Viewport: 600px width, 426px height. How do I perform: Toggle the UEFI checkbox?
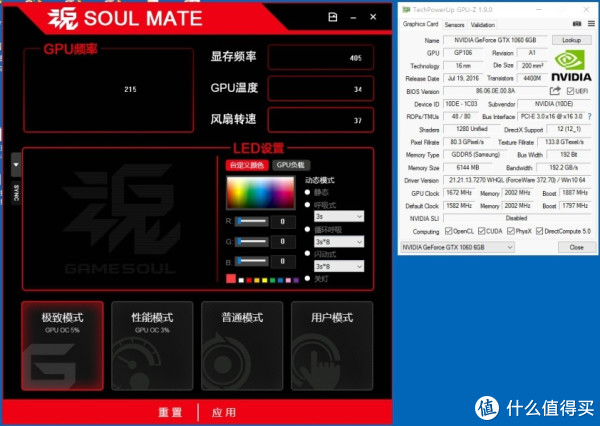click(569, 91)
